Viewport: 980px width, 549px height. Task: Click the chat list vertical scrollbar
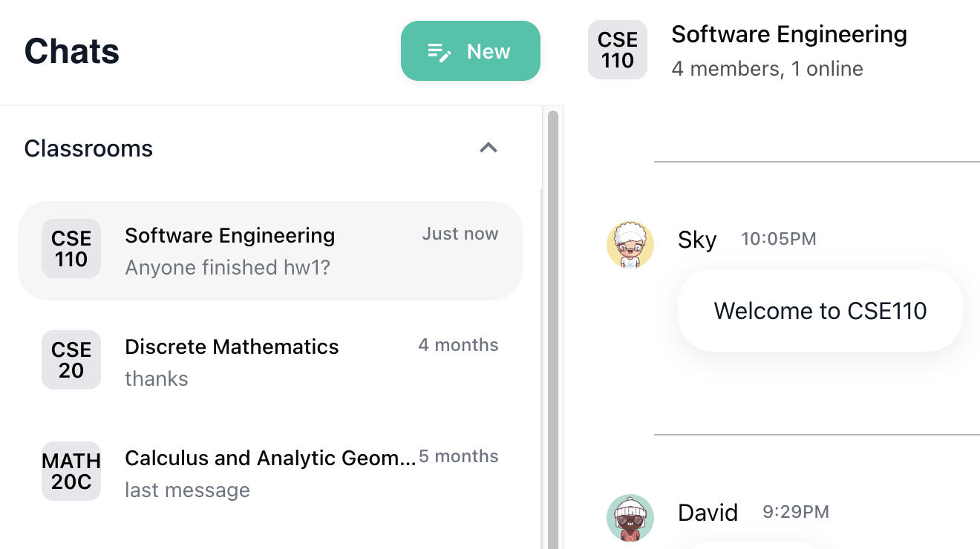(x=552, y=329)
